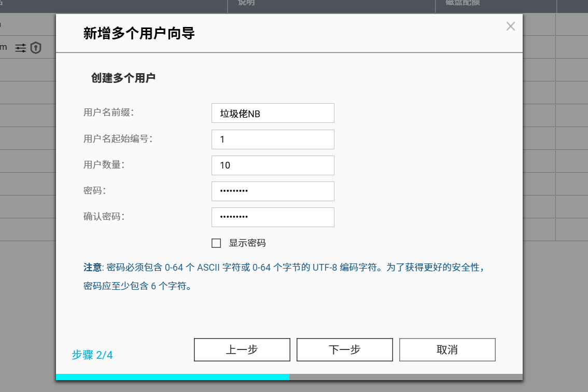Click the 确认密码 password field
This screenshot has height=392, width=588.
pyautogui.click(x=273, y=217)
